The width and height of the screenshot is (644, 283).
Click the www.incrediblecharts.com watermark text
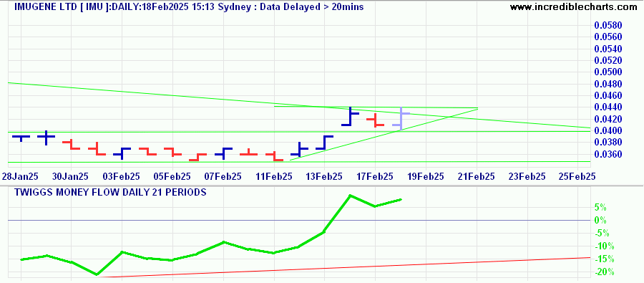click(574, 7)
